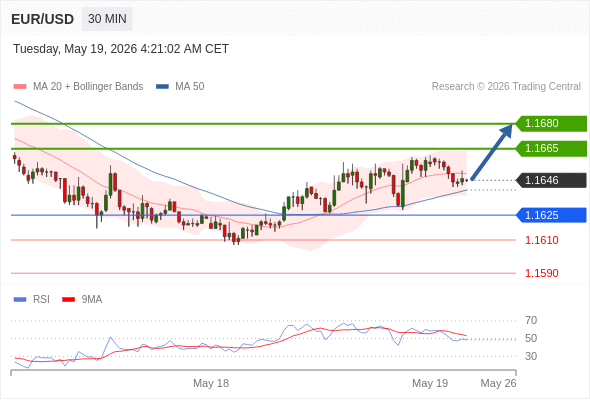This screenshot has width=590, height=400.
Task: Click the May 19 date axis label
Action: tap(430, 383)
